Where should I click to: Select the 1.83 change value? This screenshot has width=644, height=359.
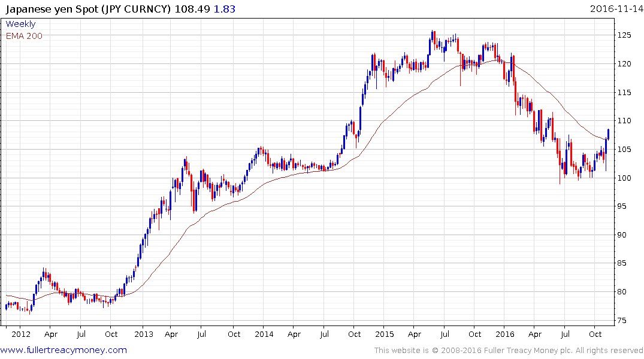click(x=224, y=9)
